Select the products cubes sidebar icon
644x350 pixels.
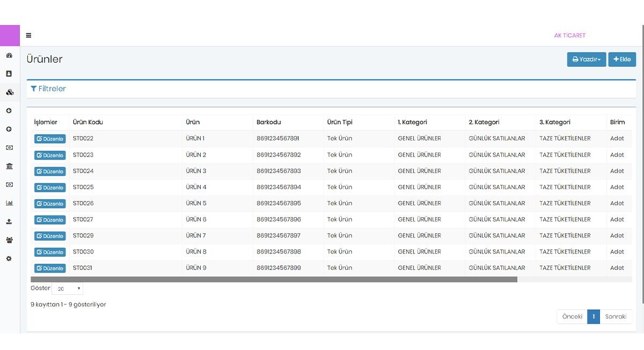click(x=9, y=92)
